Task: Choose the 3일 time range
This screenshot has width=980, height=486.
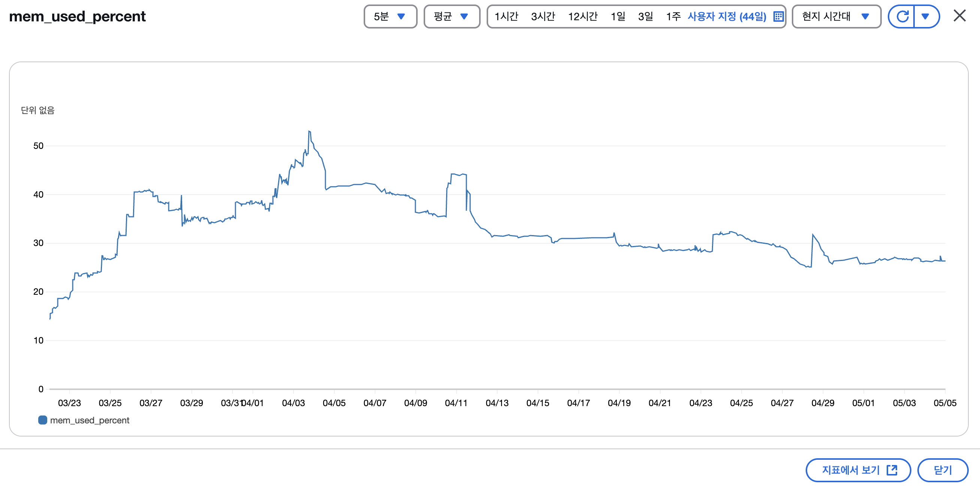Action: pyautogui.click(x=645, y=16)
